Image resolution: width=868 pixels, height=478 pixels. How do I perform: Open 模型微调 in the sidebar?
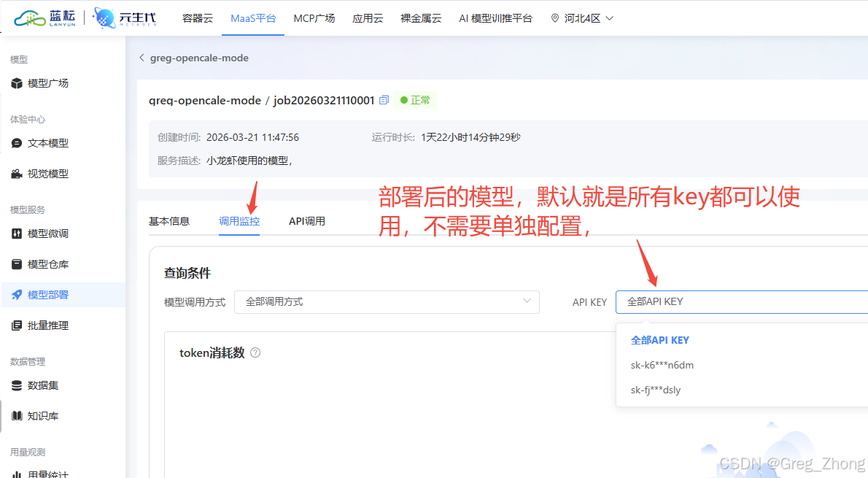click(x=48, y=234)
